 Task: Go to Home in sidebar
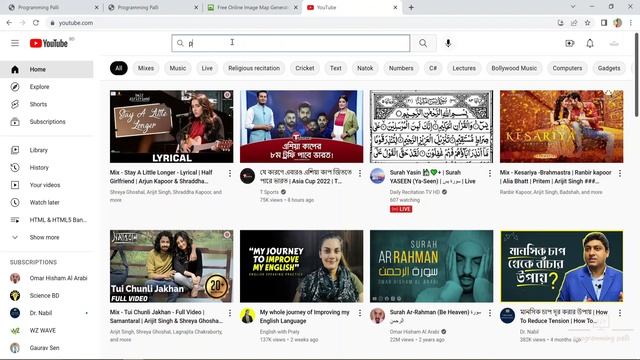point(47,69)
